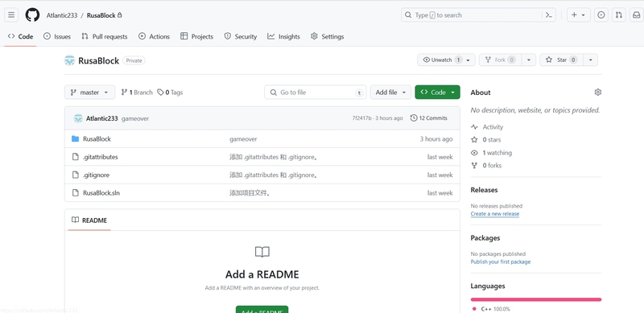View 1 Branch link
The width and height of the screenshot is (644, 313).
[x=137, y=93]
